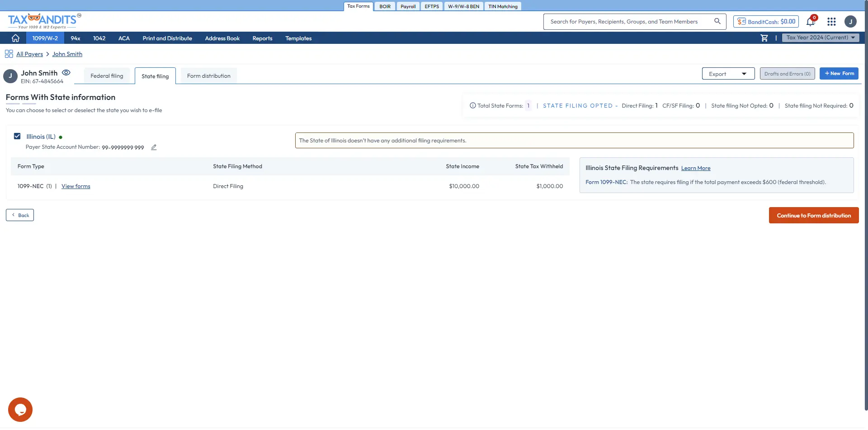
Task: Select the State filing tab
Action: tap(155, 76)
